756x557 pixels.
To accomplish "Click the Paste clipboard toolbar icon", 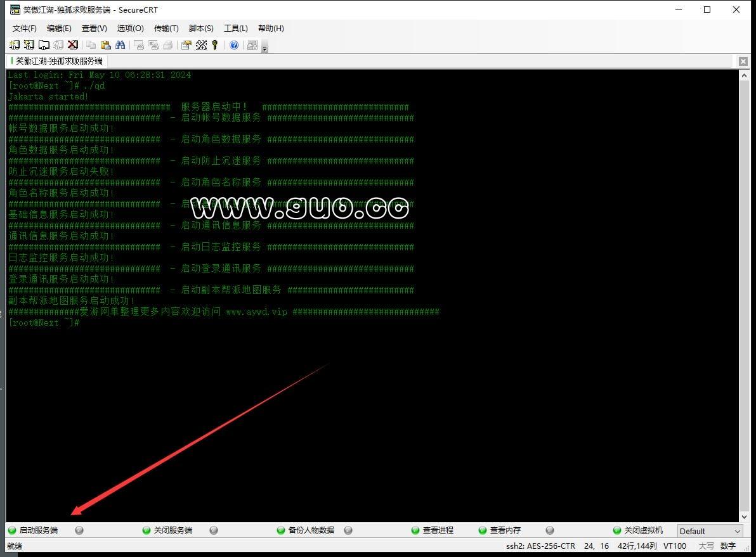I will tap(105, 45).
